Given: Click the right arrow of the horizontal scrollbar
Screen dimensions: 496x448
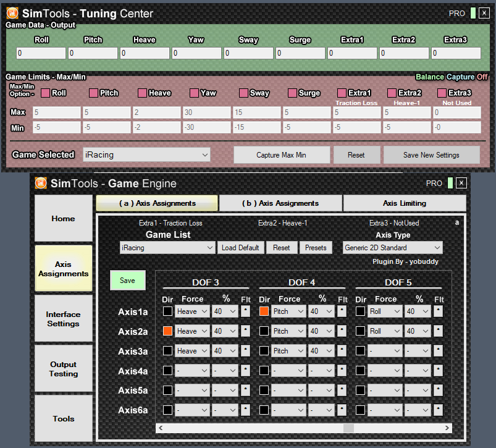Looking at the screenshot, I should pyautogui.click(x=447, y=428).
